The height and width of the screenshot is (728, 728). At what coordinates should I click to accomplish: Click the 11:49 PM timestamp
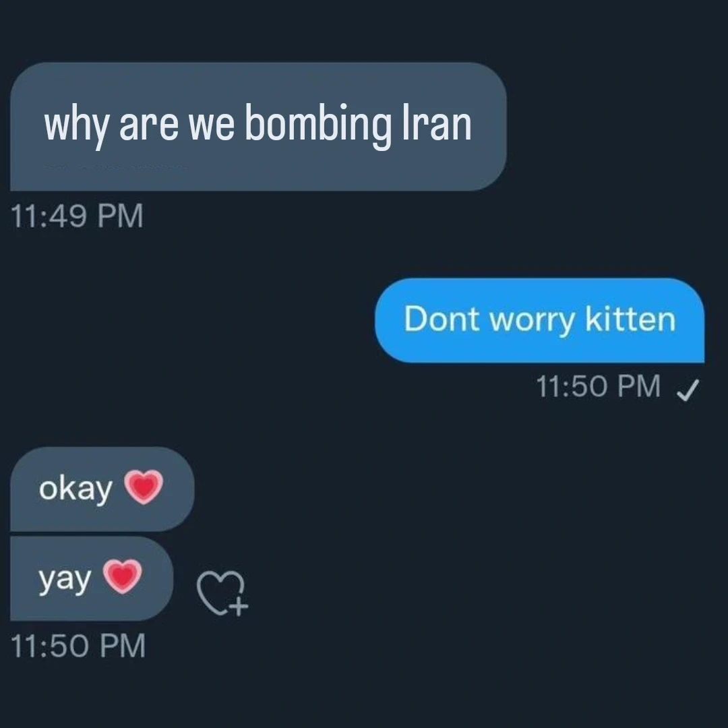coord(77,216)
